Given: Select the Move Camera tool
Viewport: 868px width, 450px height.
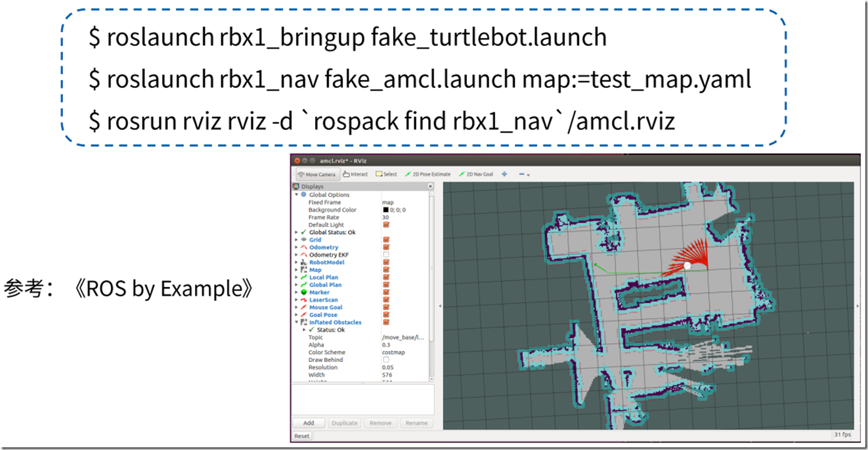Looking at the screenshot, I should point(317,174).
